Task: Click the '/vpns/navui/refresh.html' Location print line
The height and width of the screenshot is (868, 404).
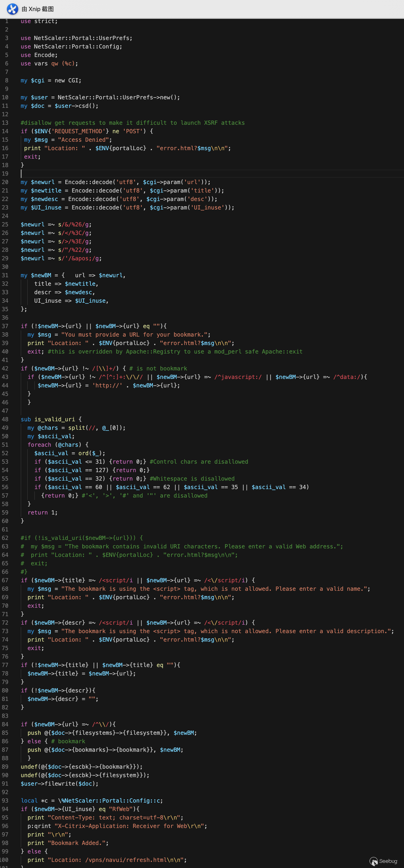Action: pyautogui.click(x=107, y=860)
